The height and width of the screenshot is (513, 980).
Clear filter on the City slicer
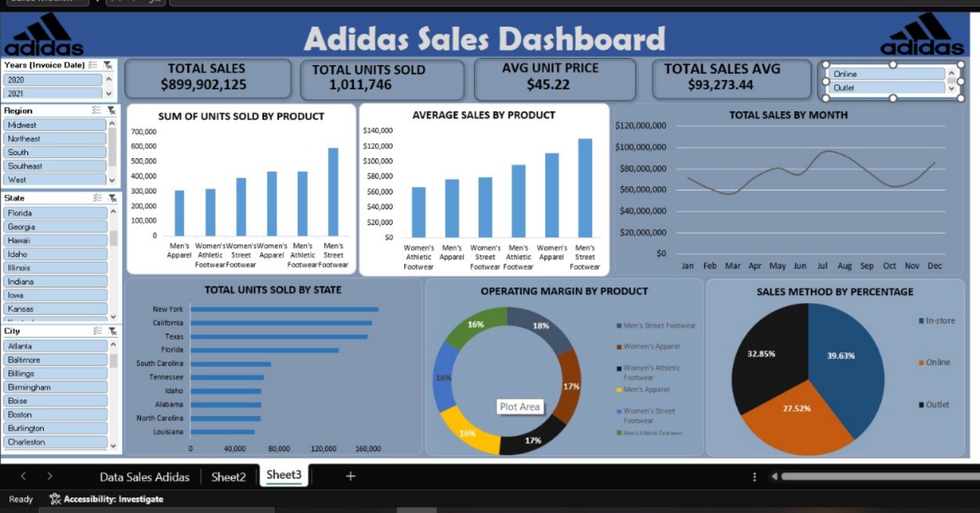(112, 331)
